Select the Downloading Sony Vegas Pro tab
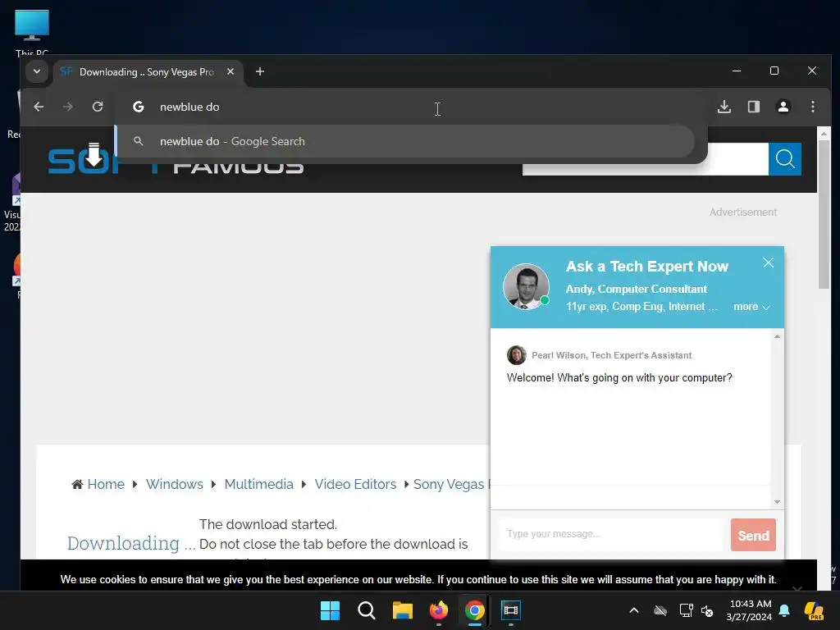 tap(148, 72)
